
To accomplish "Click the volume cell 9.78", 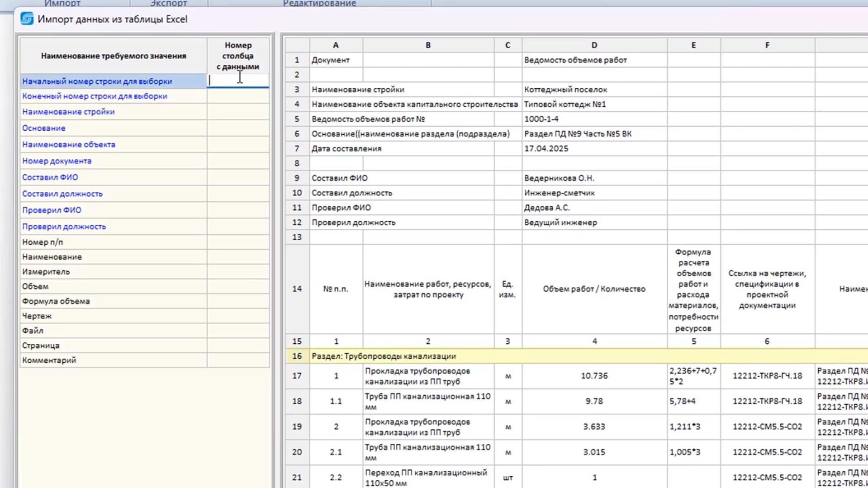I will [x=594, y=401].
